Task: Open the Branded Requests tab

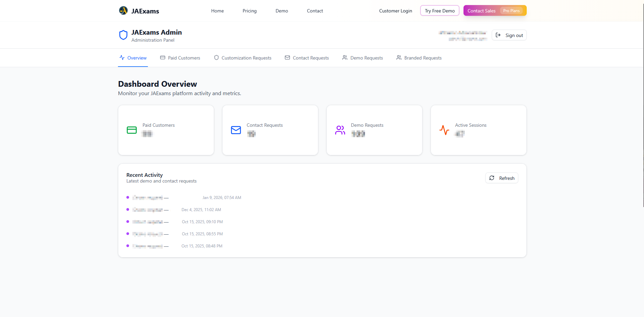Action: point(419,58)
